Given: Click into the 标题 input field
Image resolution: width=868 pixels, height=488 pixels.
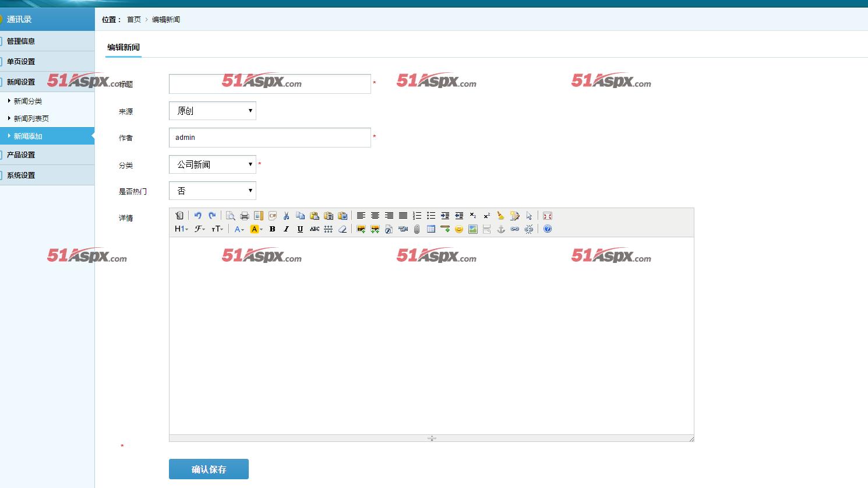Looking at the screenshot, I should [x=270, y=84].
